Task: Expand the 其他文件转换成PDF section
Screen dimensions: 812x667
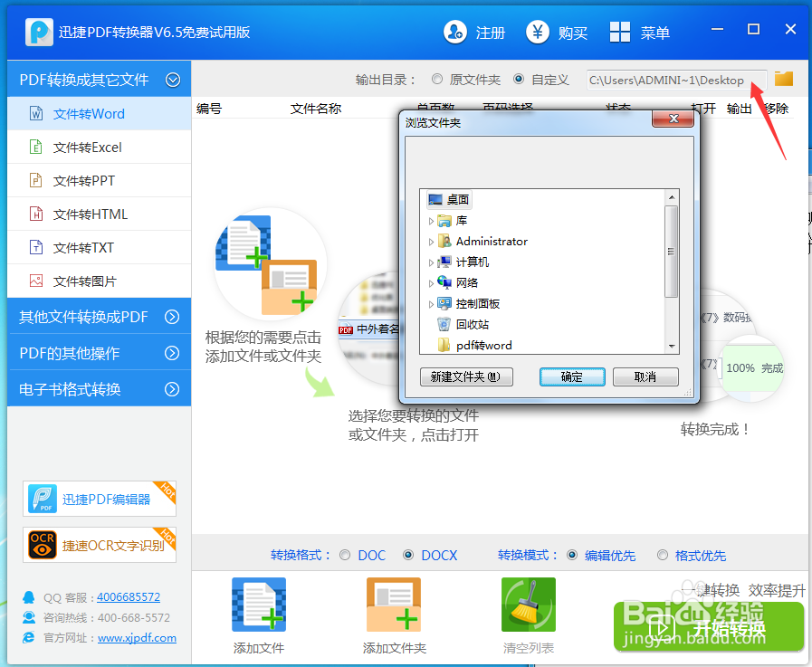Action: (172, 317)
